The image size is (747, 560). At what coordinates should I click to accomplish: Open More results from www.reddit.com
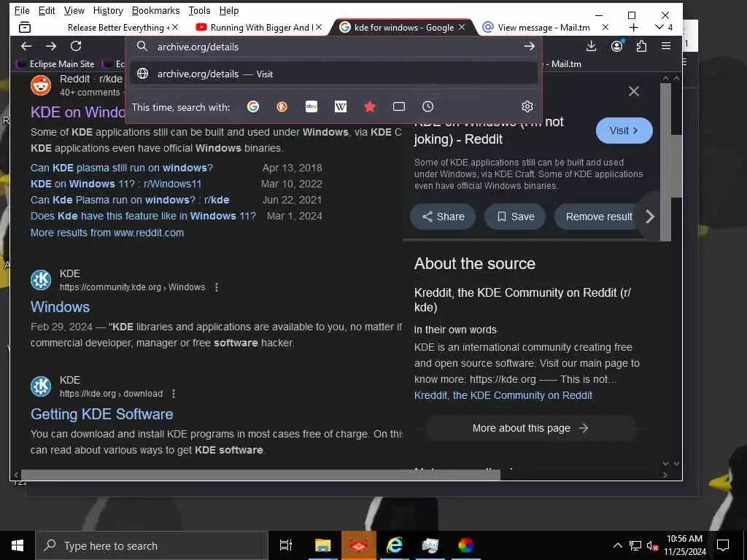107,233
